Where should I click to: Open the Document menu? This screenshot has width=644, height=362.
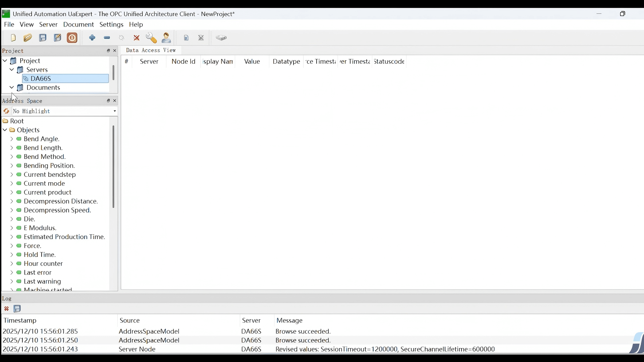(78, 25)
